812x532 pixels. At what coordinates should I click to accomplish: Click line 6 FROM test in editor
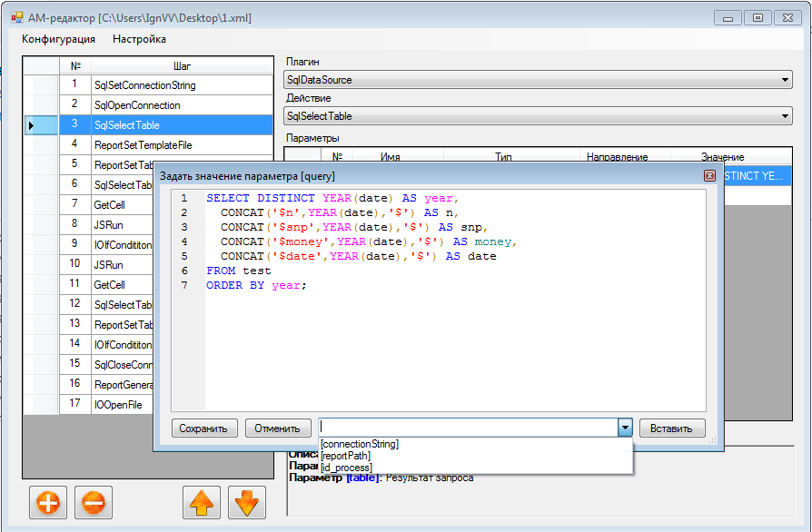238,271
